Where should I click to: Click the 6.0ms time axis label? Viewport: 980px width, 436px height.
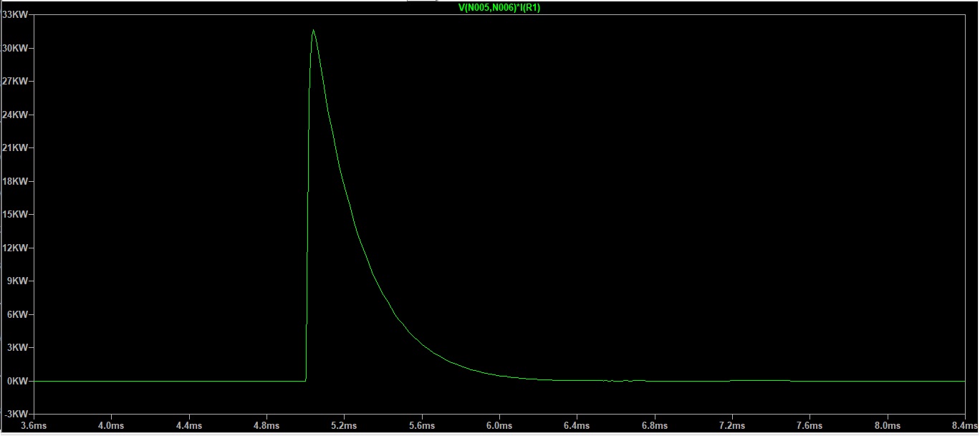[499, 426]
